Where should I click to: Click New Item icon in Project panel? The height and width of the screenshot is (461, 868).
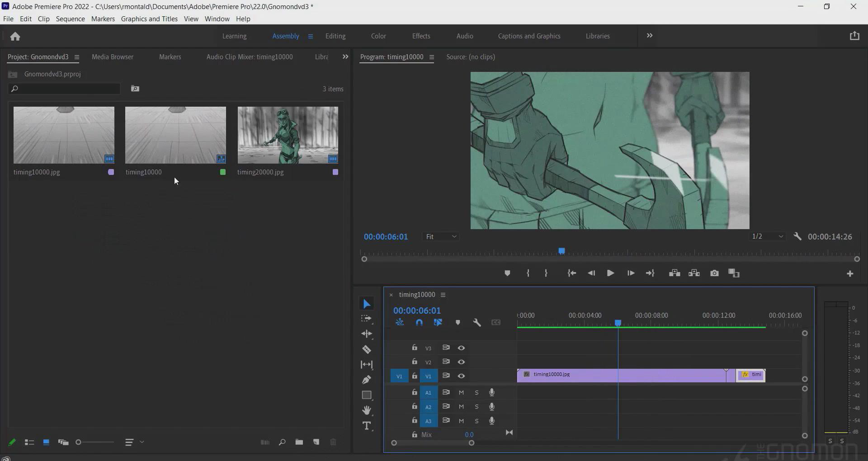[x=316, y=442]
